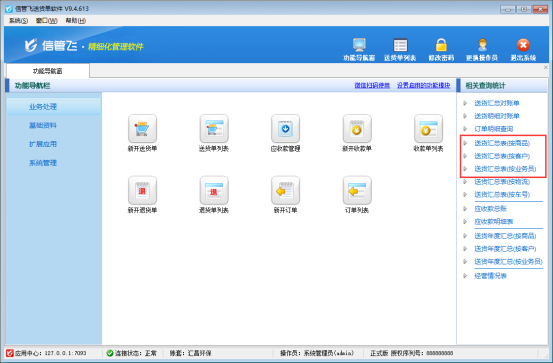Click the 更换操作员 toolbar icon

point(482,45)
